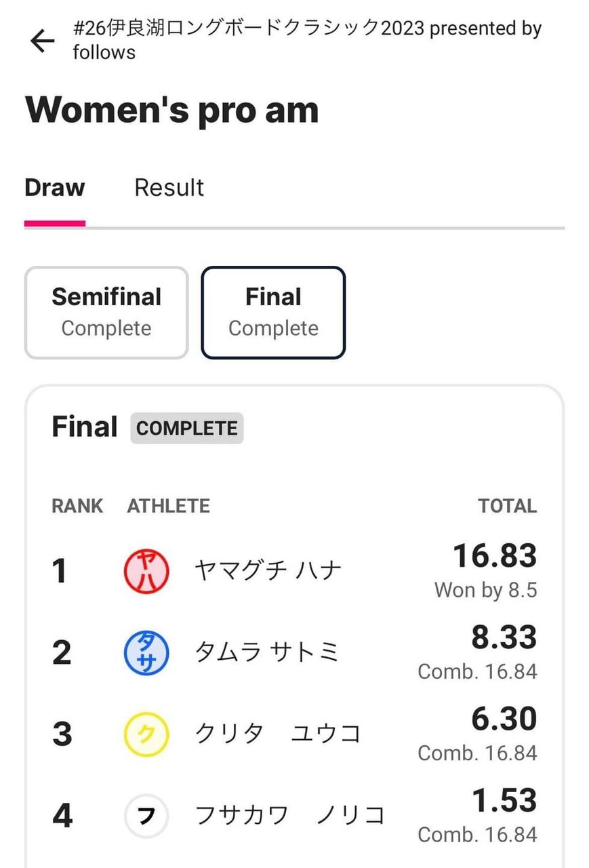Tap the 16.83 total score

click(494, 557)
